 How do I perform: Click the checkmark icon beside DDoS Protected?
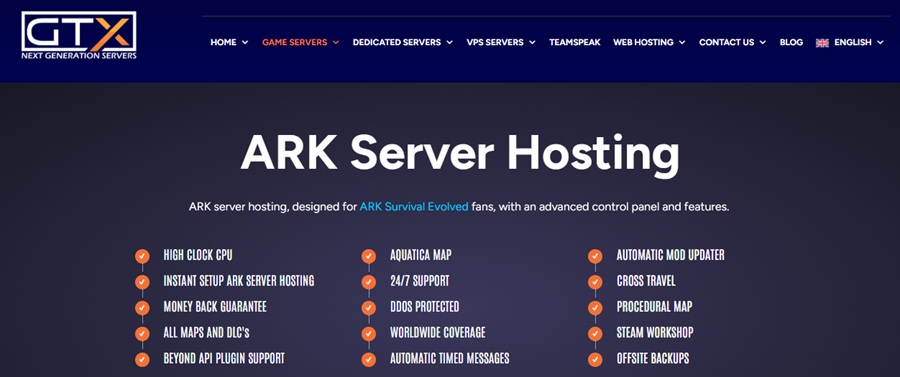(x=368, y=308)
